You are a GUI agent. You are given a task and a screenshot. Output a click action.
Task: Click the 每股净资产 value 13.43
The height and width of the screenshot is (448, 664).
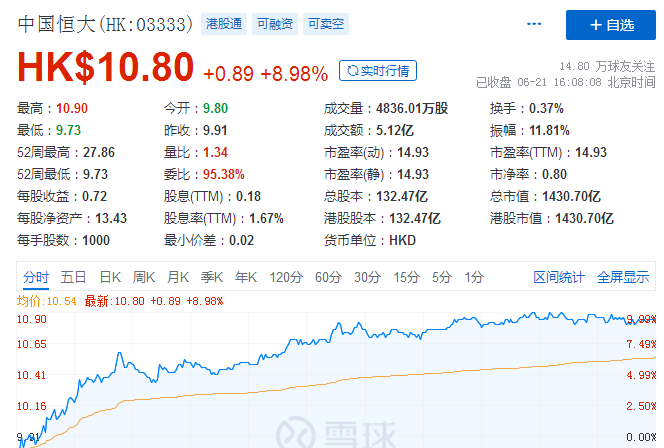pos(111,218)
